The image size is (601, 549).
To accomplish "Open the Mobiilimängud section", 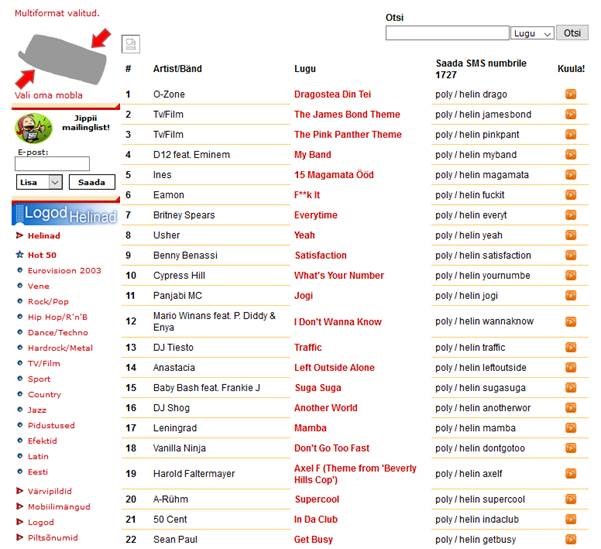I will (x=59, y=506).
